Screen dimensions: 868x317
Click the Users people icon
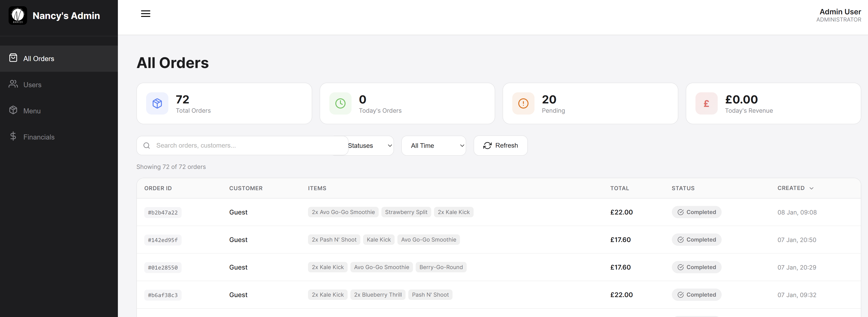[13, 84]
